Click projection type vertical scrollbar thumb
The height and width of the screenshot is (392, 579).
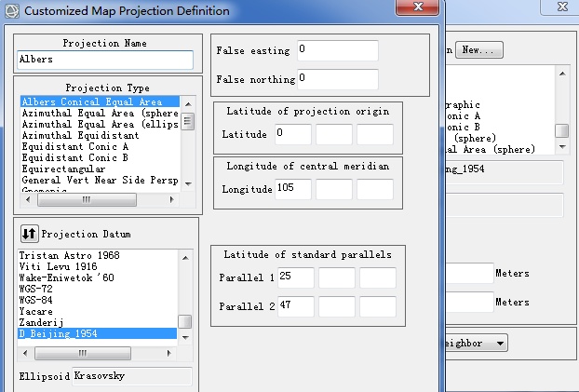pyautogui.click(x=188, y=122)
